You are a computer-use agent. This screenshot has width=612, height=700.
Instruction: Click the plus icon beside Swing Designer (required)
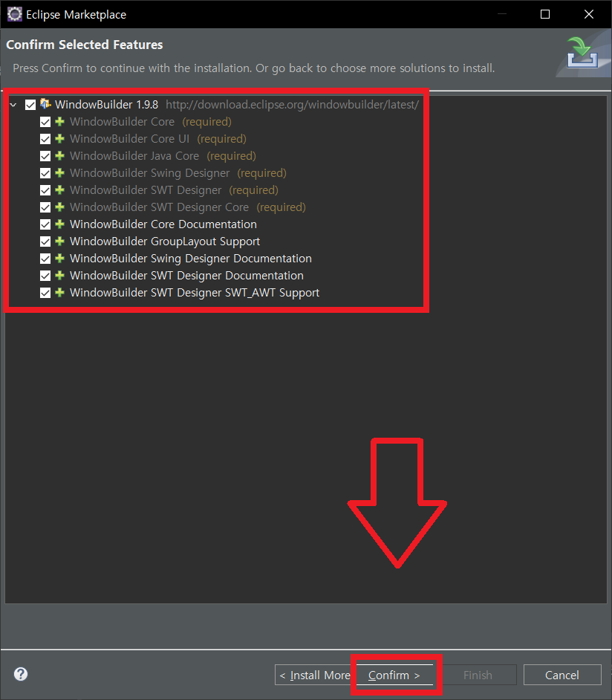coord(59,172)
